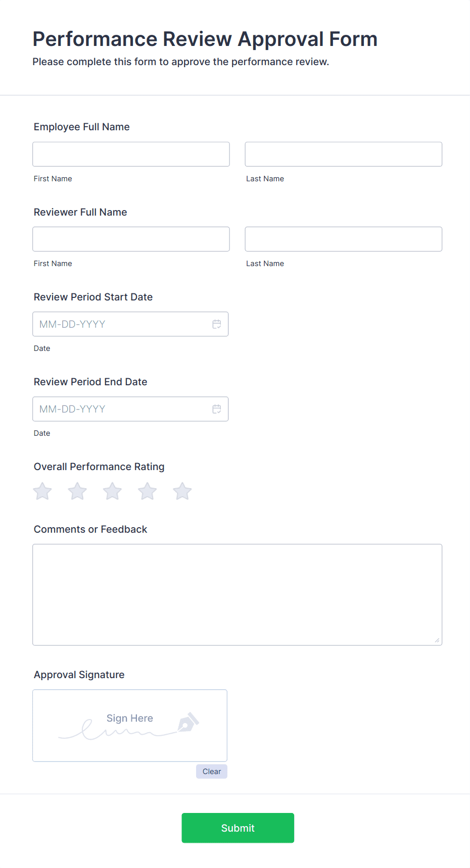The height and width of the screenshot is (868, 470).
Task: Click the Sign Here signature pad
Action: [x=129, y=725]
